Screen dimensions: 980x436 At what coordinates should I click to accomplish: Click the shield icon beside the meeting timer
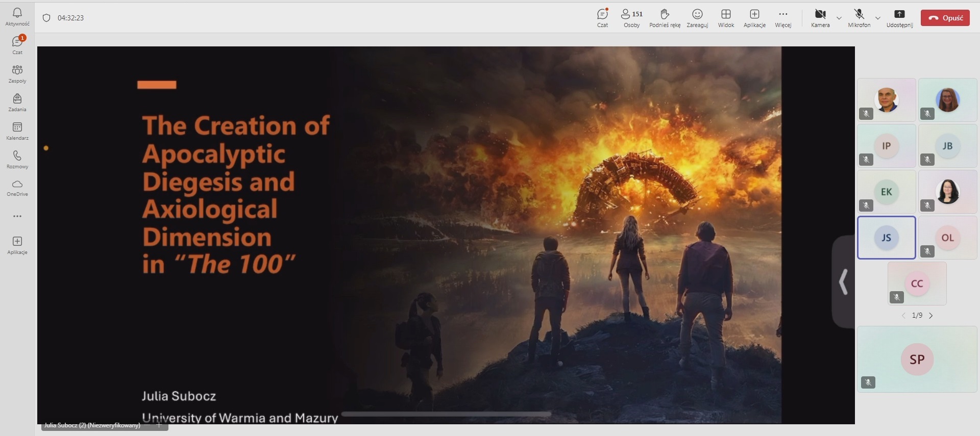pyautogui.click(x=46, y=18)
